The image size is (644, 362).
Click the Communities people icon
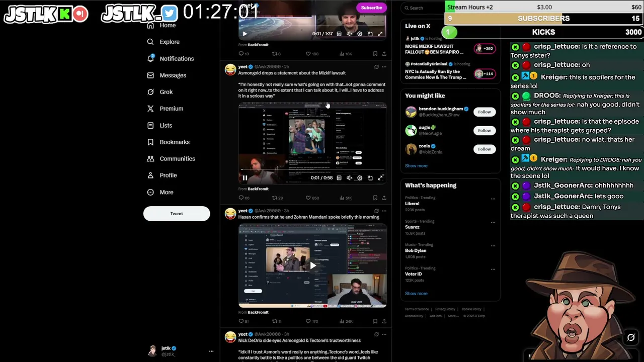[x=150, y=159]
